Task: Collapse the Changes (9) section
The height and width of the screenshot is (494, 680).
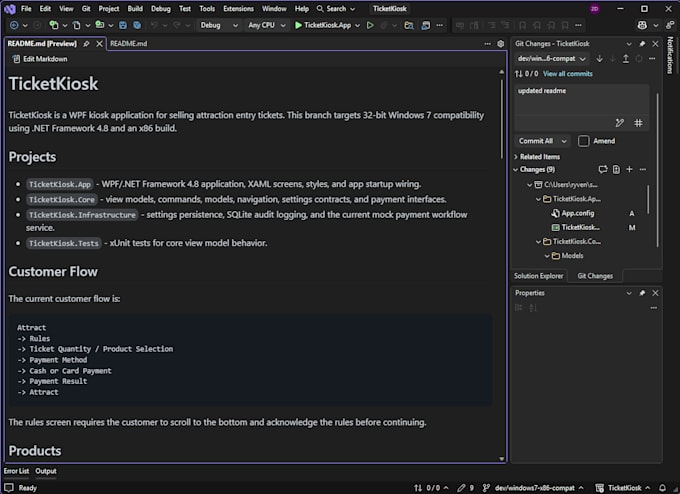Action: [516, 170]
